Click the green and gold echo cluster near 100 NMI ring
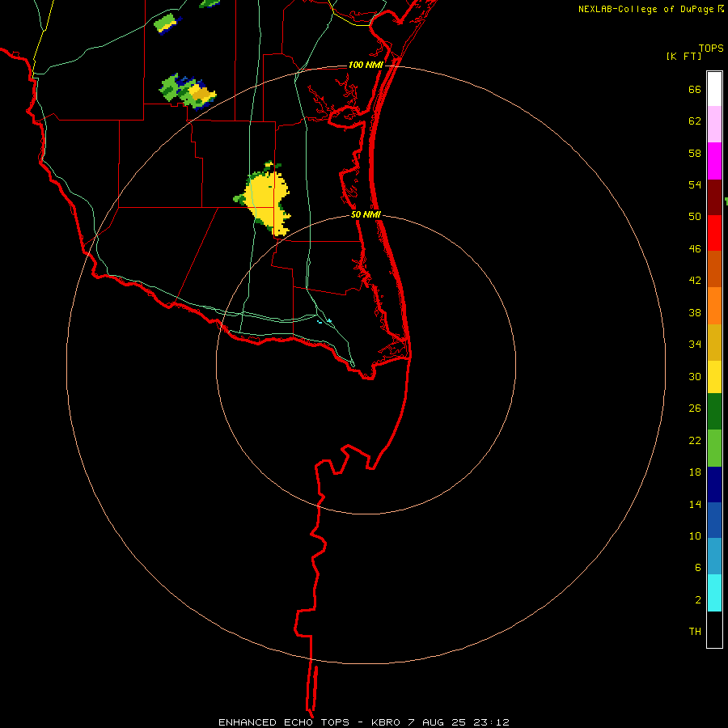This screenshot has width=728, height=728. click(x=188, y=91)
